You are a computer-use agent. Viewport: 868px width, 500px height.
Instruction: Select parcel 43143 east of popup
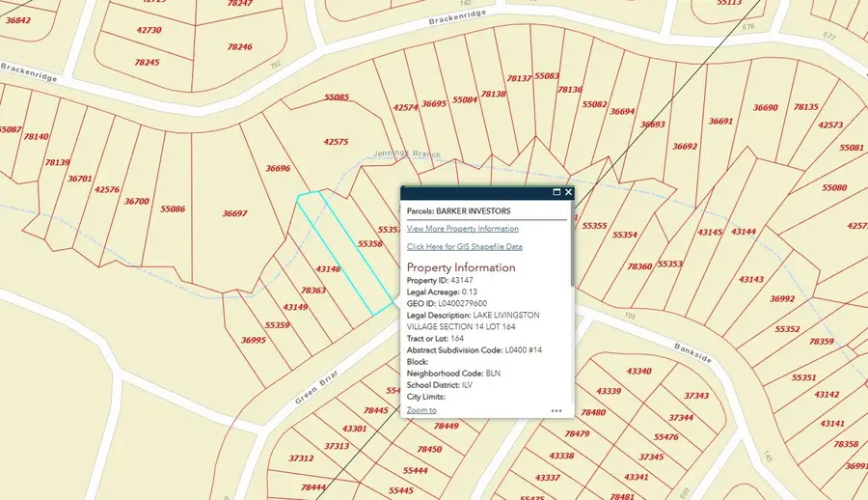(750, 279)
